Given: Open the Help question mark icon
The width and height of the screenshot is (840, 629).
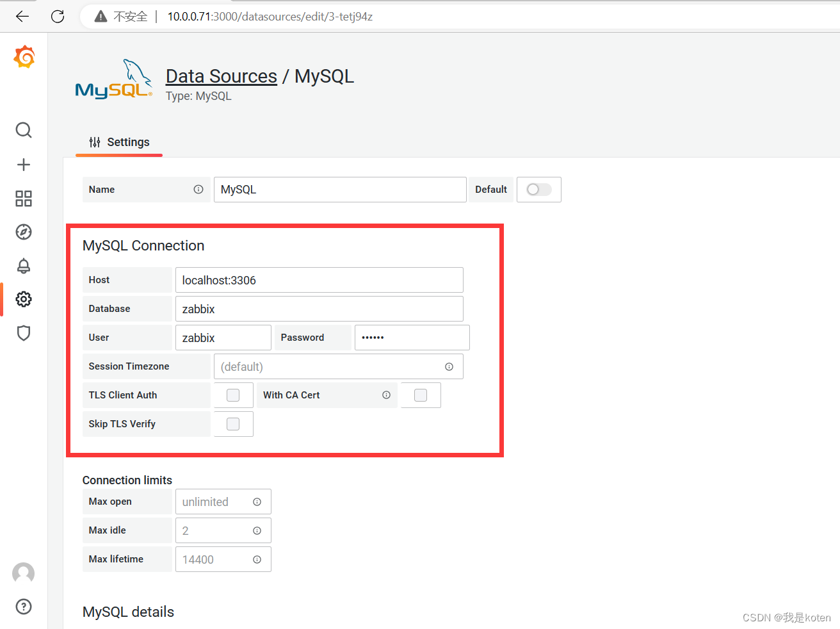Looking at the screenshot, I should (24, 607).
